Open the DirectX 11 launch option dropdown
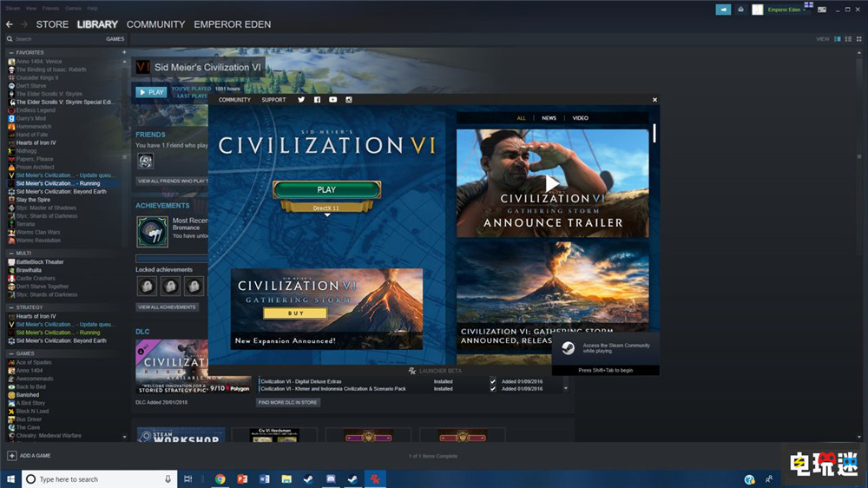 326,208
